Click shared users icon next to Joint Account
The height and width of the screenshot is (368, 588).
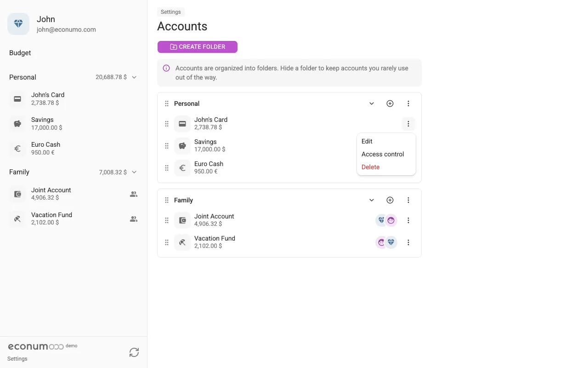point(134,194)
